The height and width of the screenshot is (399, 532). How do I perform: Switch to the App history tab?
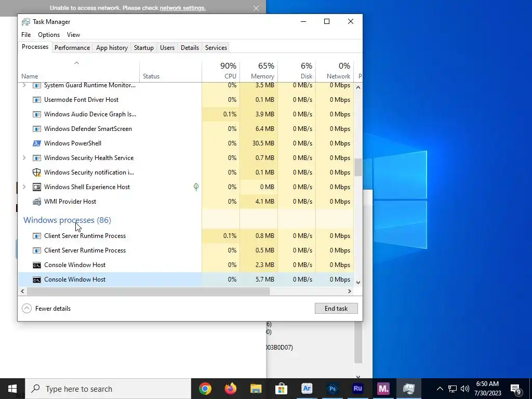pyautogui.click(x=112, y=48)
